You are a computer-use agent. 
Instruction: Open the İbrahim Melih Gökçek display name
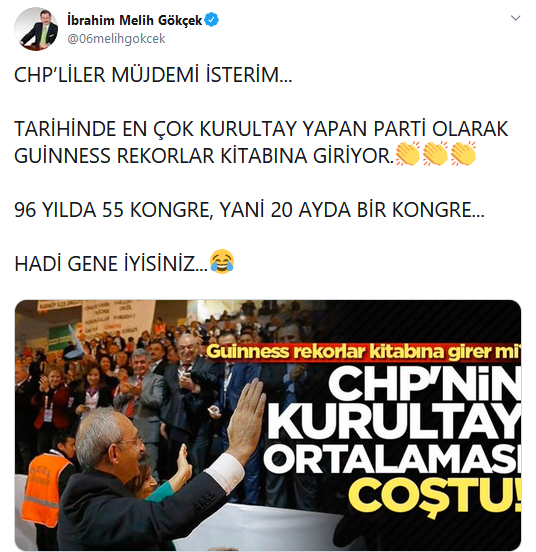135,20
